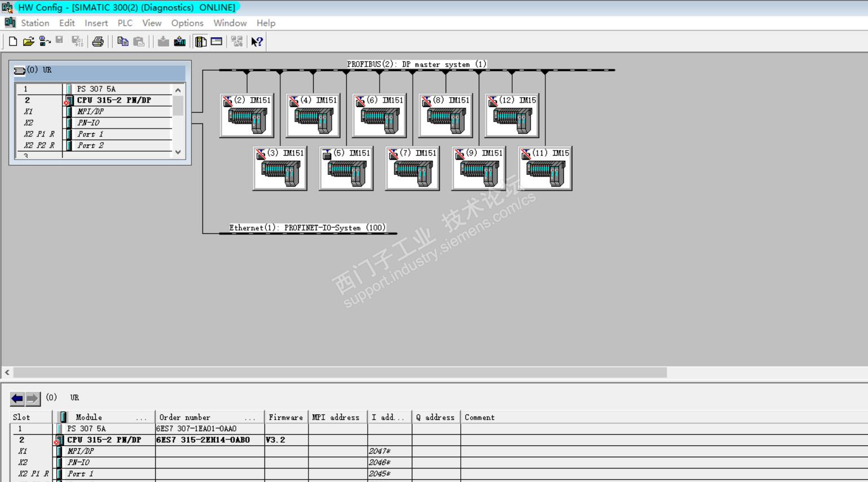Image resolution: width=868 pixels, height=482 pixels.
Task: Click the Q address column header
Action: [x=435, y=417]
